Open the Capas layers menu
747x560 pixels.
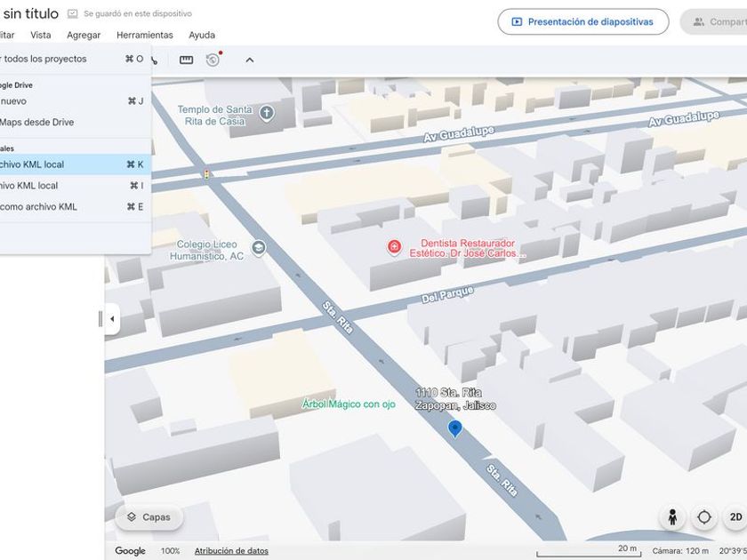[149, 517]
